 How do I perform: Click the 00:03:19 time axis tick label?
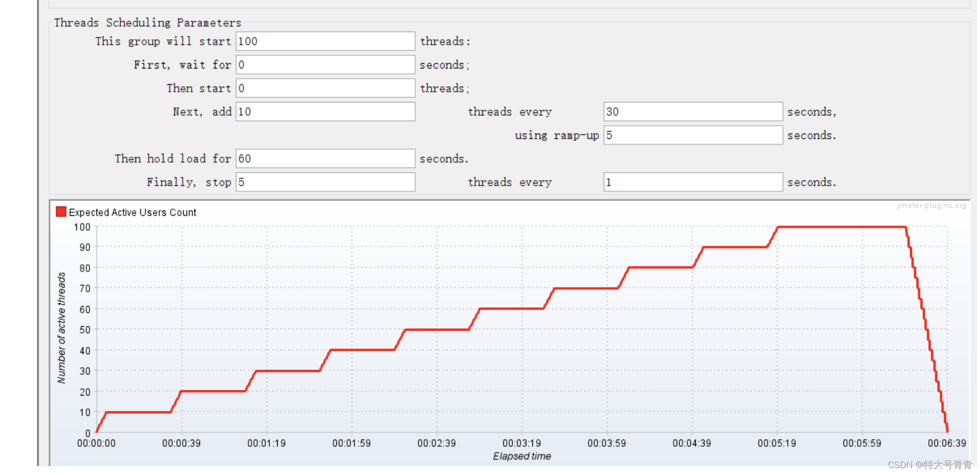(522, 443)
